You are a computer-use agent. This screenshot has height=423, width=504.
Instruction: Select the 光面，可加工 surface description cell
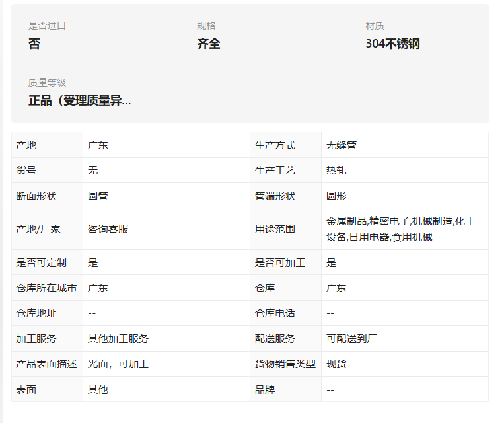click(x=166, y=364)
